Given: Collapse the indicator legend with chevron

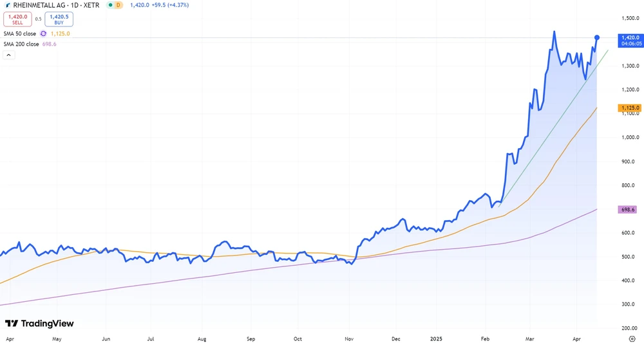Looking at the screenshot, I should pos(8,55).
